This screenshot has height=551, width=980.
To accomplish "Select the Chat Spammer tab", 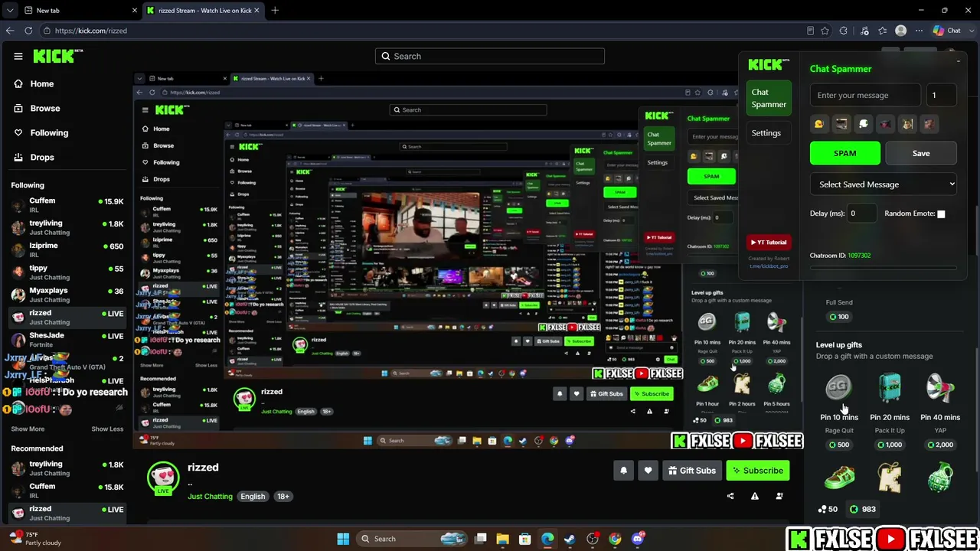I will [x=769, y=98].
